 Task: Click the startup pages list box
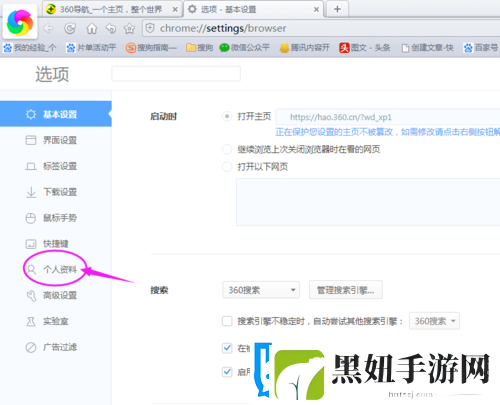coord(368,202)
